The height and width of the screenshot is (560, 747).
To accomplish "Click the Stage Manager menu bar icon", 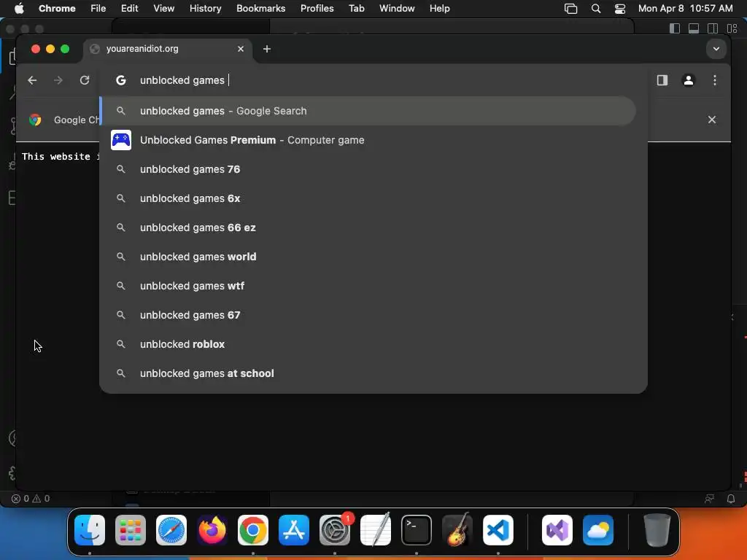I will click(x=570, y=8).
